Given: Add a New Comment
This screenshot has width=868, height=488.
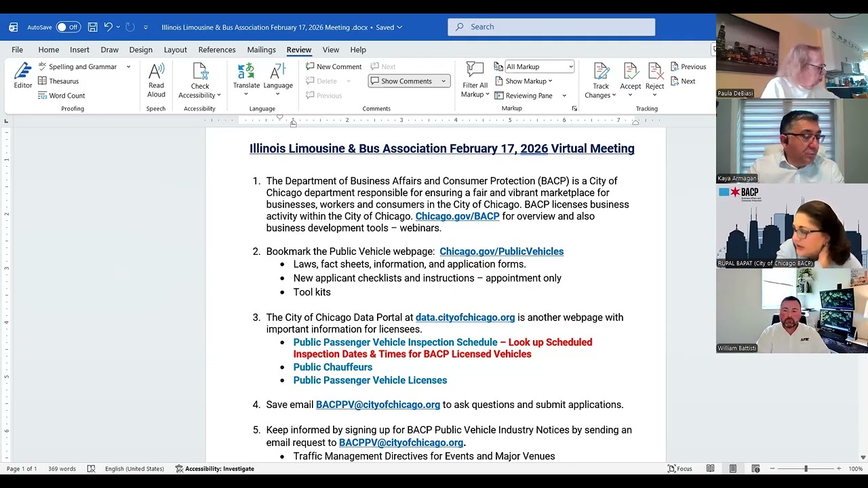Looking at the screenshot, I should (x=334, y=66).
